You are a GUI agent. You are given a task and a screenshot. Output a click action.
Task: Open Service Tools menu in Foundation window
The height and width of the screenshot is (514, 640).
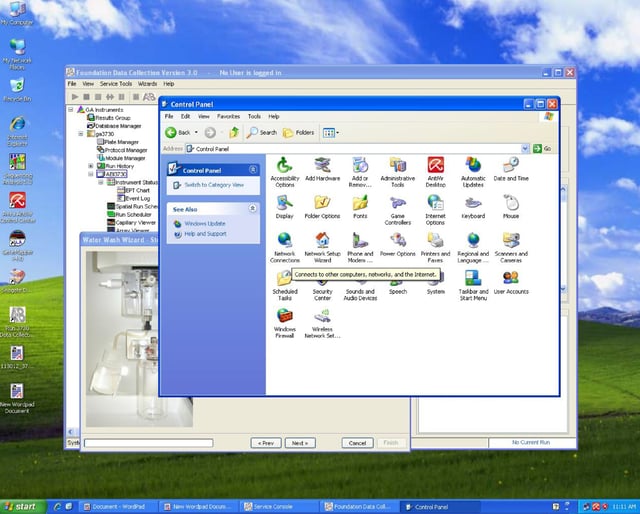(x=116, y=84)
